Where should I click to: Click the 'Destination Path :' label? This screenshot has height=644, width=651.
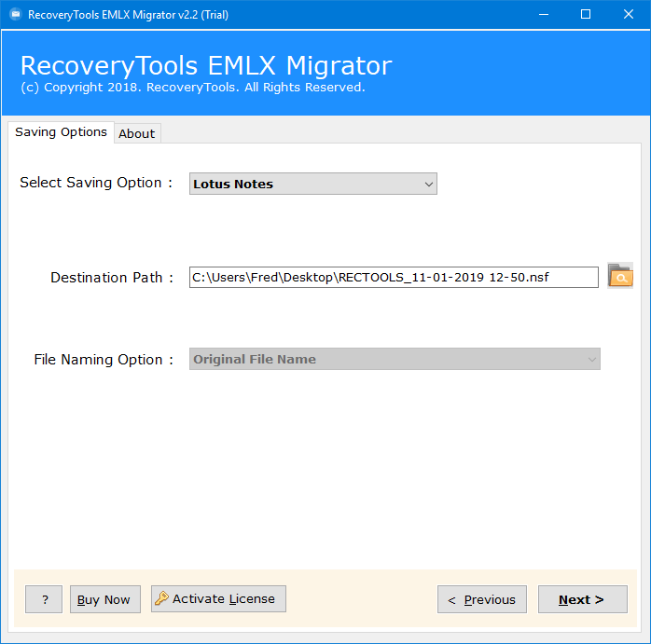click(112, 277)
